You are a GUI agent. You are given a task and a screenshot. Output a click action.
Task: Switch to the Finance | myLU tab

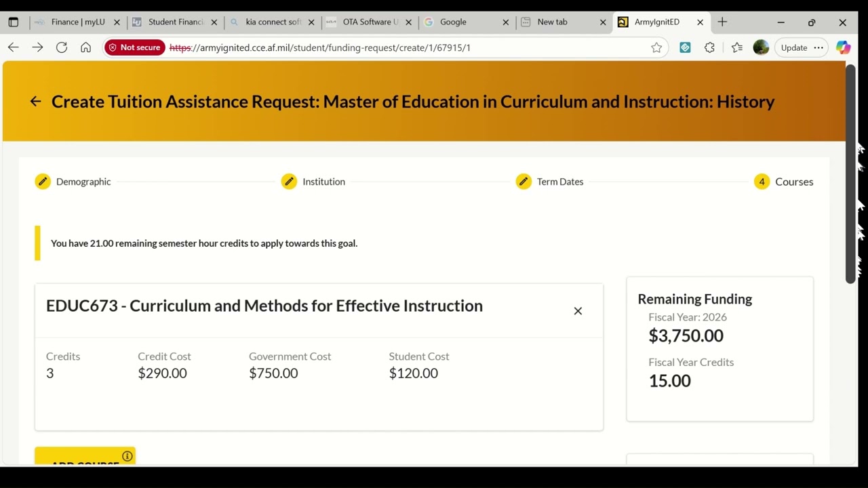(78, 22)
